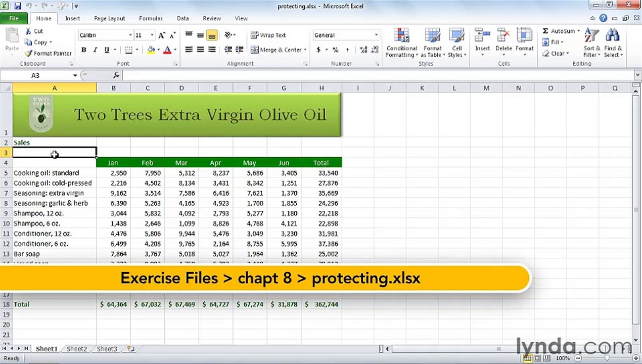Switch to Insert ribbon tab
This screenshot has width=642, height=364.
coord(72,18)
